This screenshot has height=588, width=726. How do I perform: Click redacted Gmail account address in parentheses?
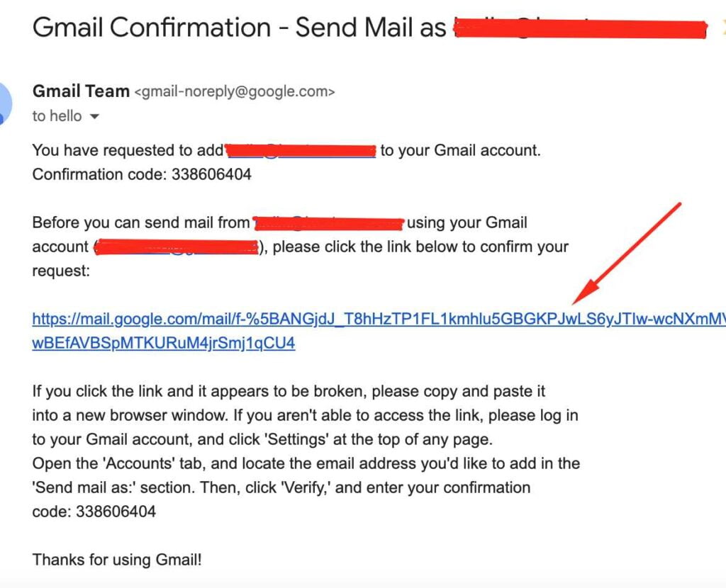click(176, 247)
